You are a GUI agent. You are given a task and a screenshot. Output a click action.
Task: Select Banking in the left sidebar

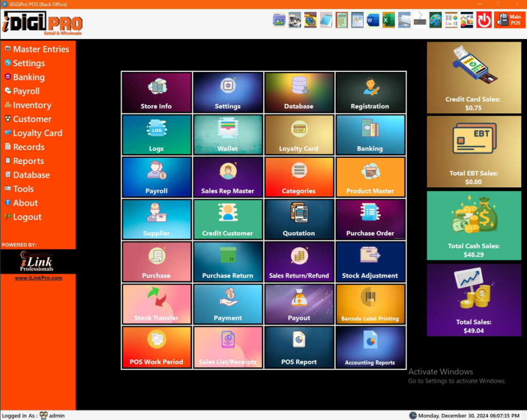pyautogui.click(x=25, y=77)
